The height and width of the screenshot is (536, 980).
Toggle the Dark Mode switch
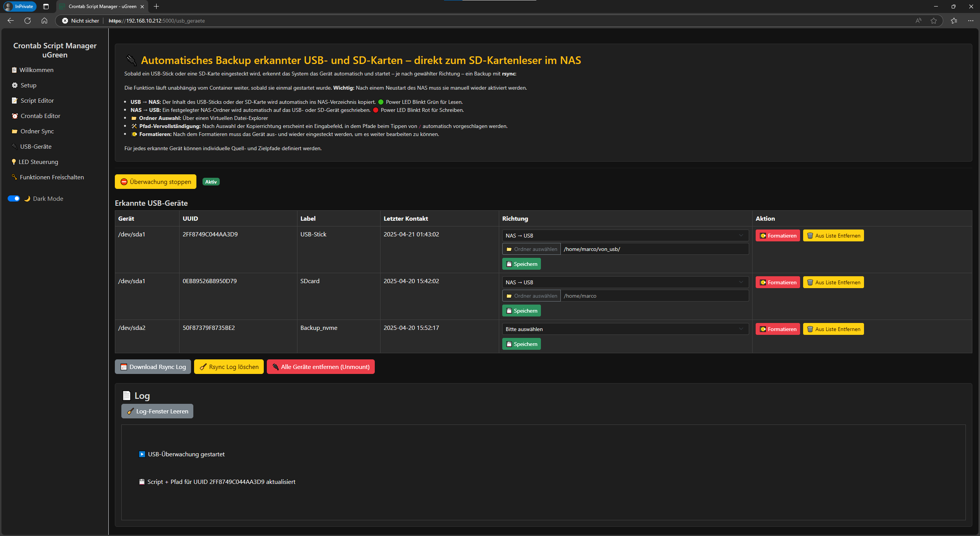(x=14, y=198)
